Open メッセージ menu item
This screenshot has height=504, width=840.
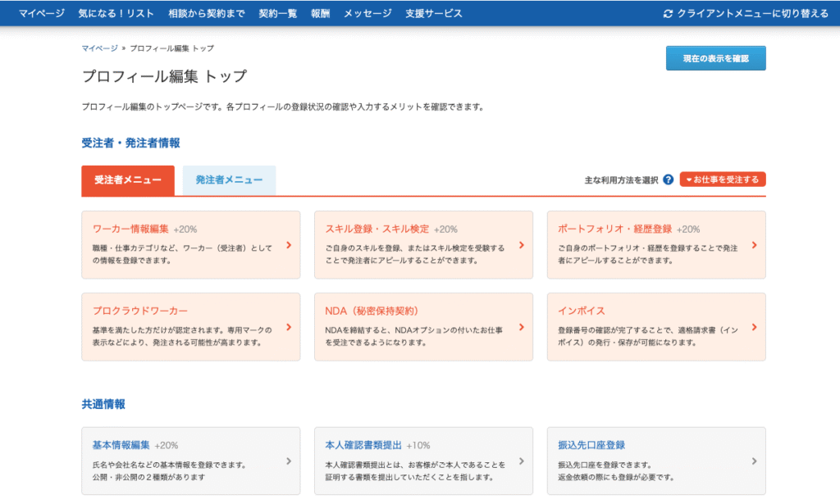click(367, 13)
